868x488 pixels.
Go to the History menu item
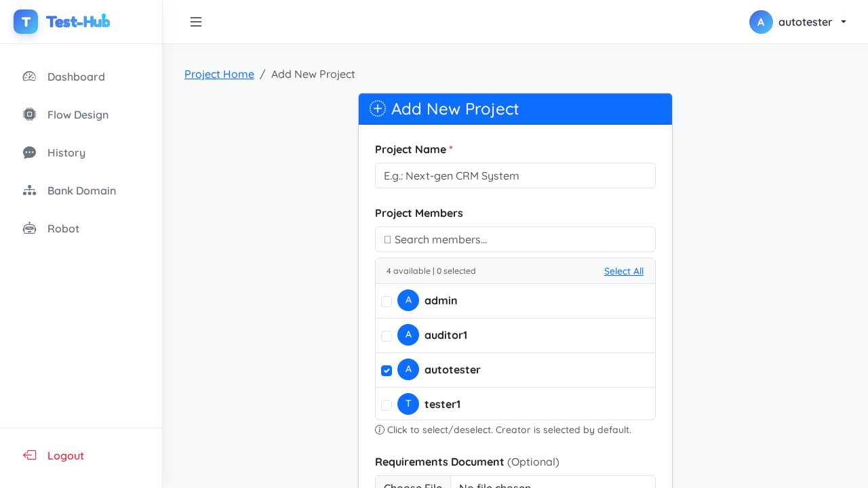tap(66, 152)
